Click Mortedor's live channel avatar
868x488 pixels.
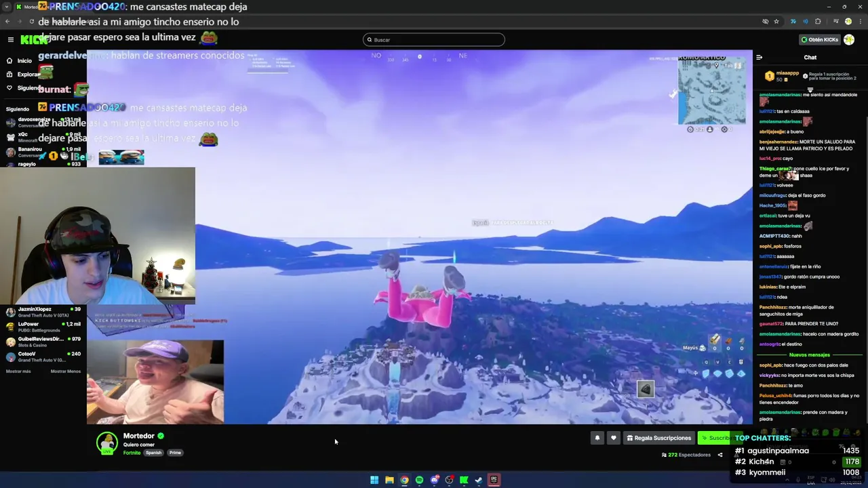pos(107,443)
